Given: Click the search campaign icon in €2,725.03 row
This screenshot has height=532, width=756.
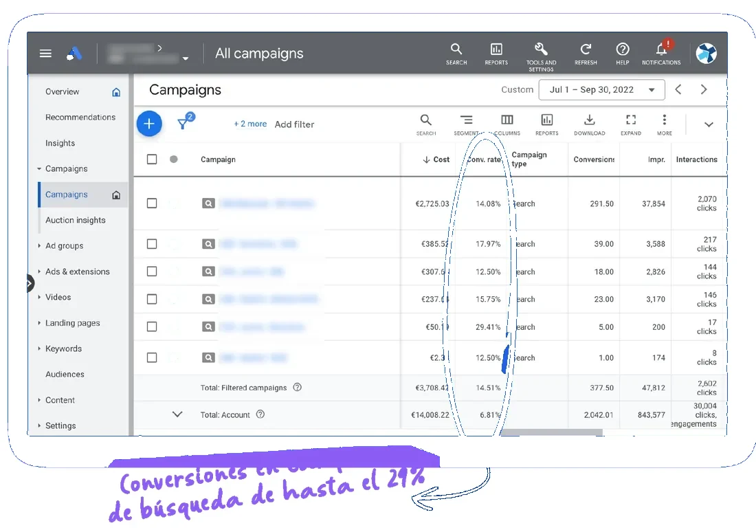Looking at the screenshot, I should tap(208, 203).
